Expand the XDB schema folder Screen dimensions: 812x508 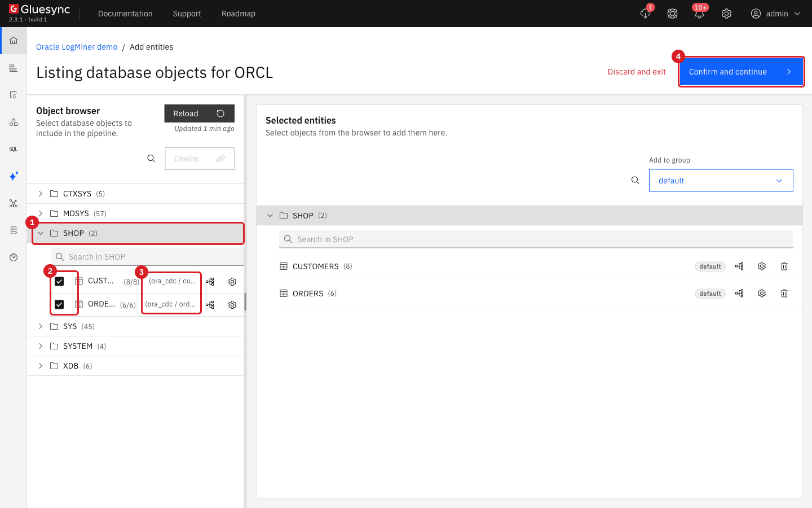(x=41, y=366)
